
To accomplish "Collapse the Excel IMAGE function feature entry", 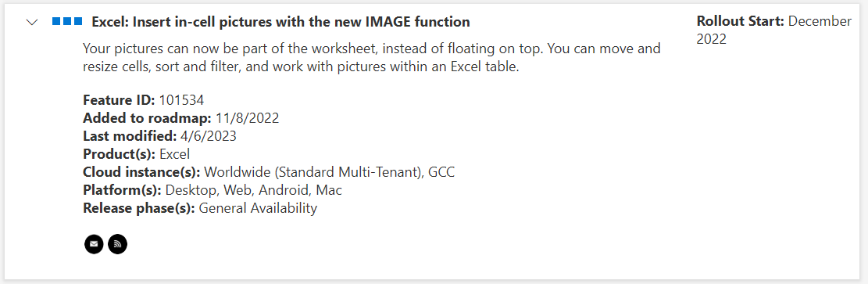I will tap(32, 22).
